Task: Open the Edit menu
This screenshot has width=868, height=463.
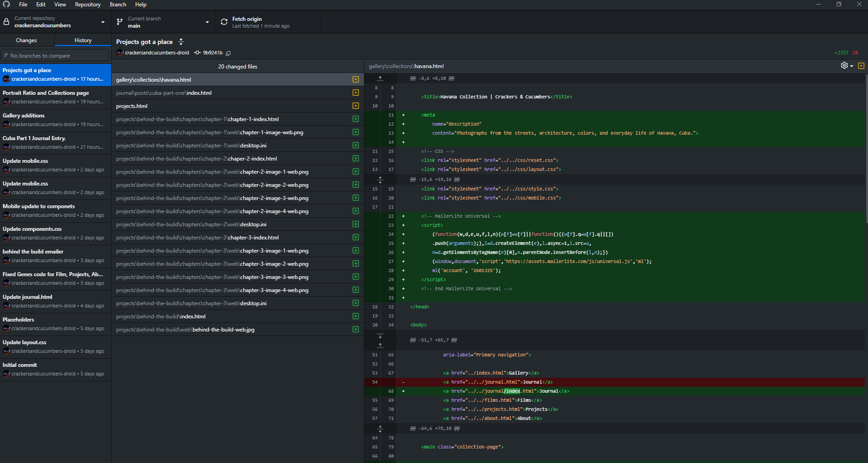Action: click(x=41, y=5)
